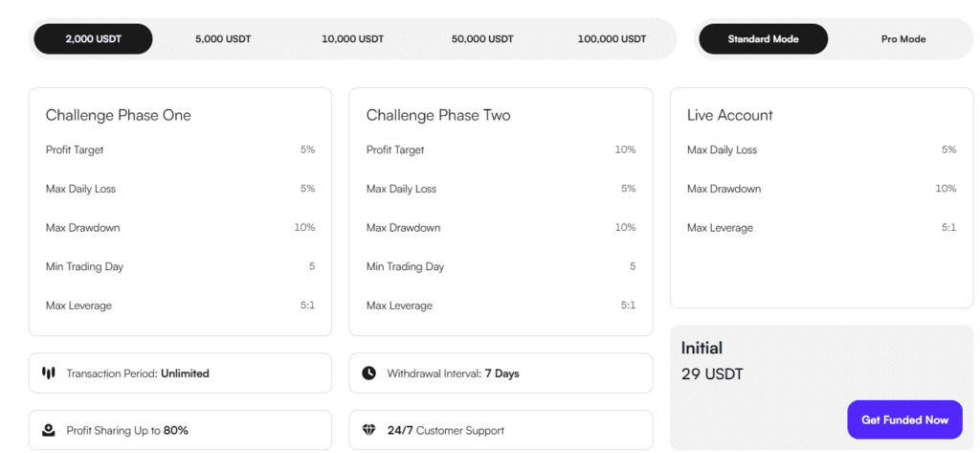Click the candlestick icon beside Transaction Period
Image resolution: width=980 pixels, height=453 pixels.
click(49, 373)
